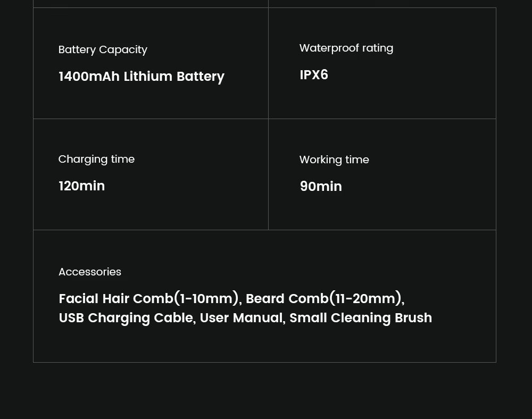Image resolution: width=532 pixels, height=419 pixels.
Task: Select the 120min charging value
Action: [82, 186]
